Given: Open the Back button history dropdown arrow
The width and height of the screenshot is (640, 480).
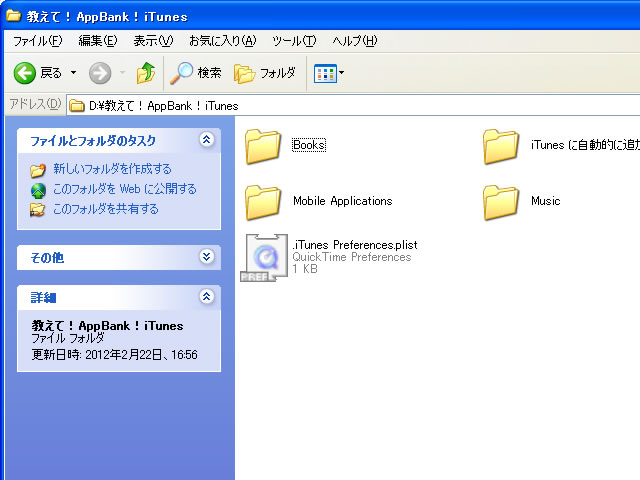Looking at the screenshot, I should (x=73, y=73).
